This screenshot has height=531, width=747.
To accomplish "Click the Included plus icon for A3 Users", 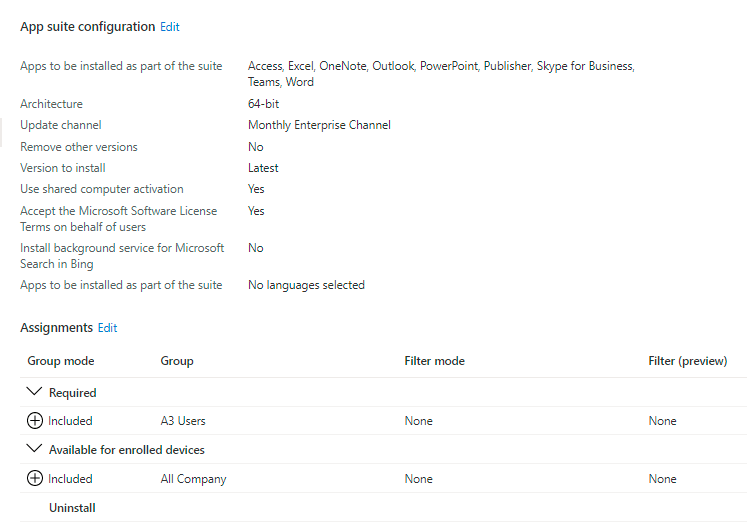I will [x=35, y=421].
